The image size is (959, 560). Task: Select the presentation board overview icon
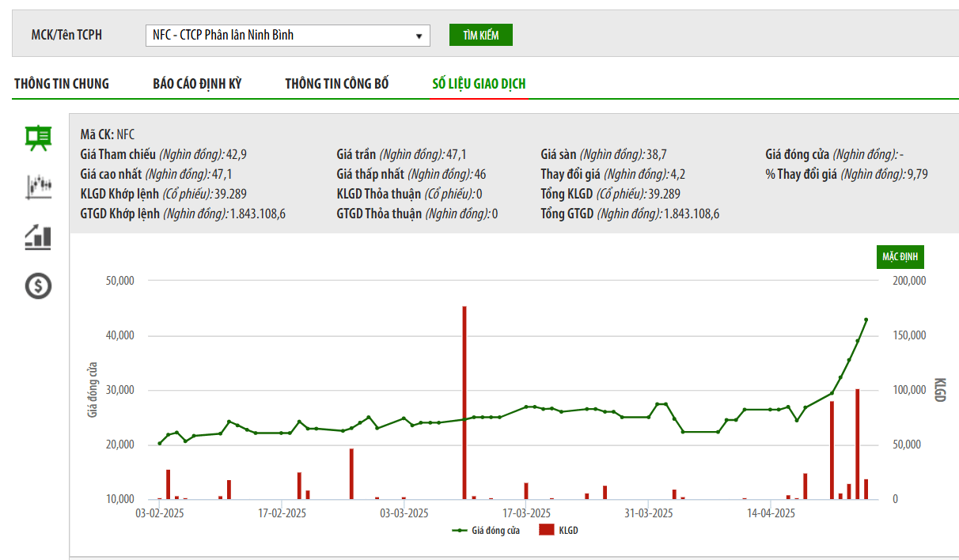(38, 138)
